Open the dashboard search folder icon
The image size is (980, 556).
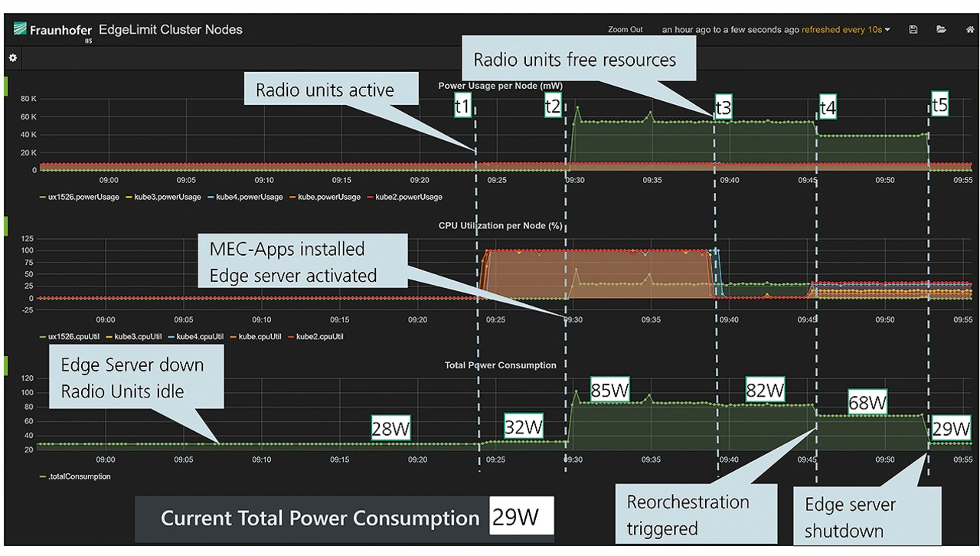(x=941, y=30)
